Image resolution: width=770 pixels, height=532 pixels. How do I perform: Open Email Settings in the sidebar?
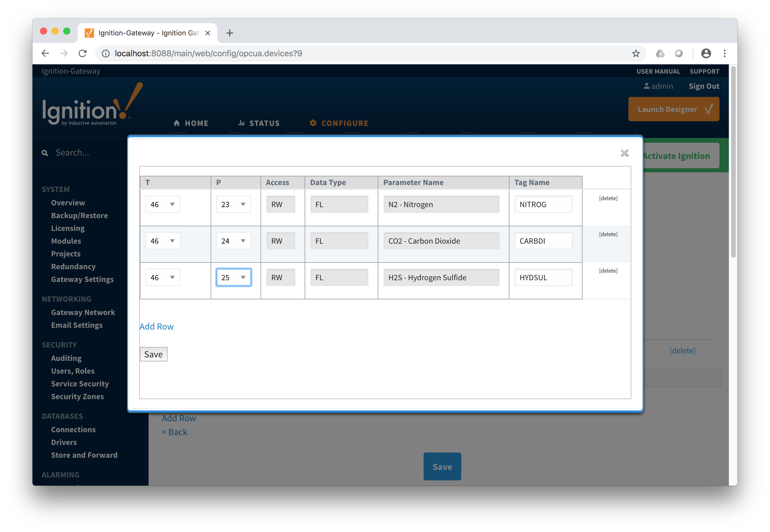(77, 325)
